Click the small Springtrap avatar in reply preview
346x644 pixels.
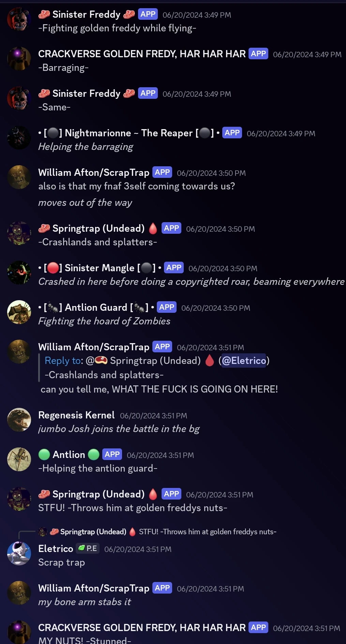(x=43, y=532)
